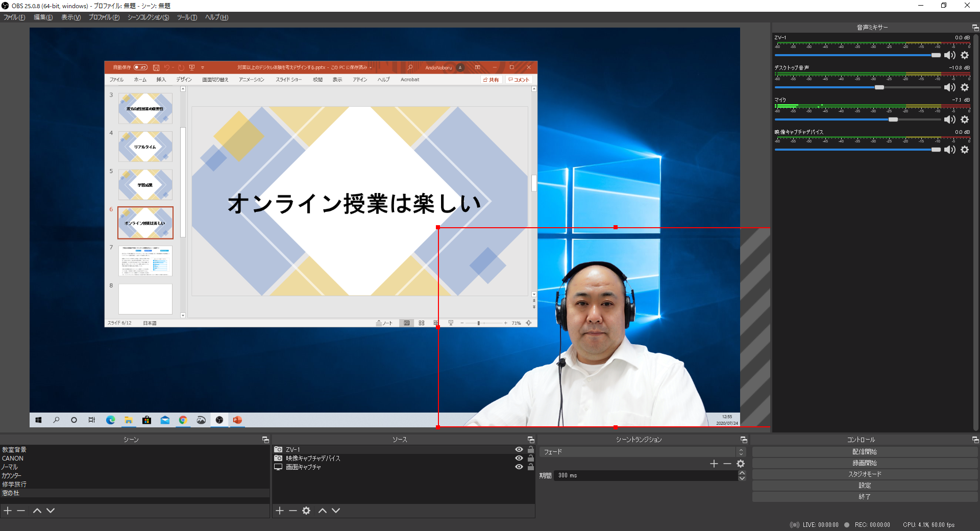980x531 pixels.
Task: Move selected scene up in the list
Action: 37,511
